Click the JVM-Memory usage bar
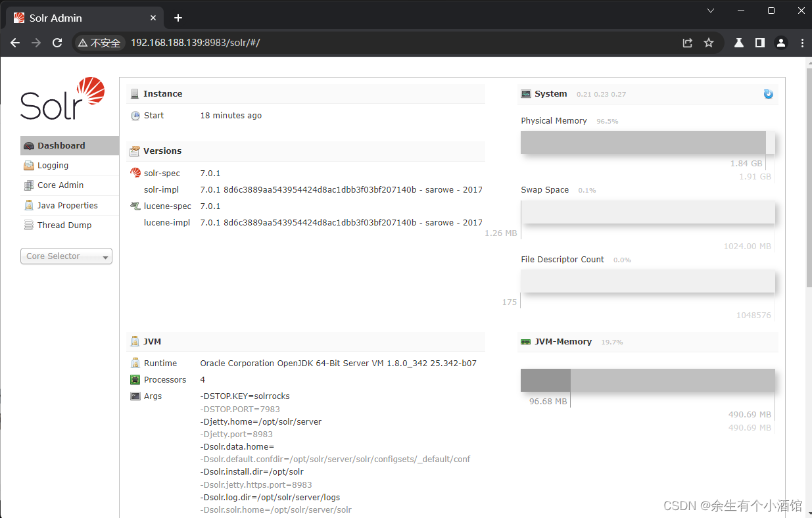 tap(648, 381)
